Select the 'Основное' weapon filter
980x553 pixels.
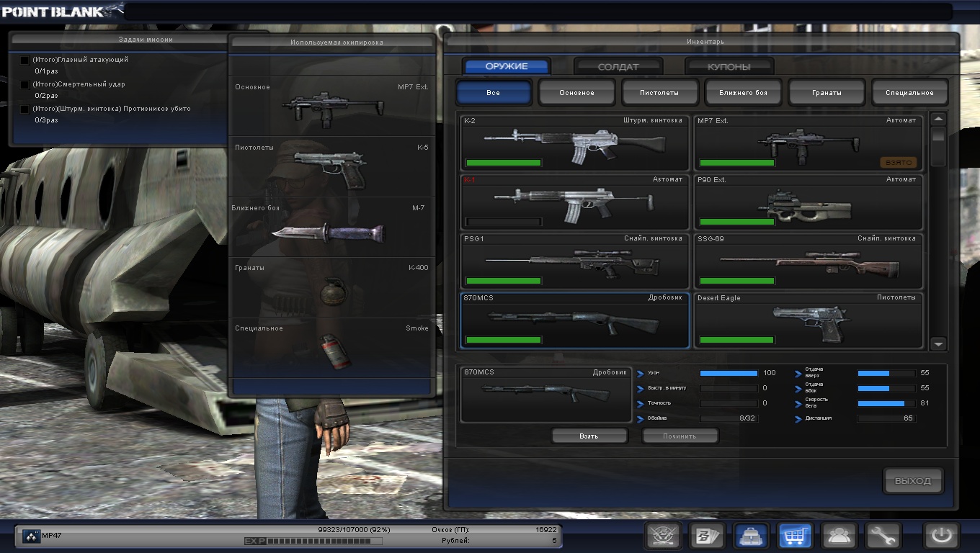[577, 93]
